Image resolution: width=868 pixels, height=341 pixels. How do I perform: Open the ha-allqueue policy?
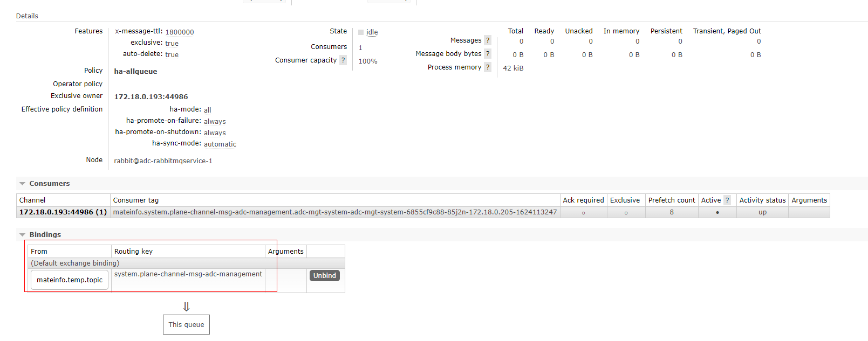[x=136, y=72]
